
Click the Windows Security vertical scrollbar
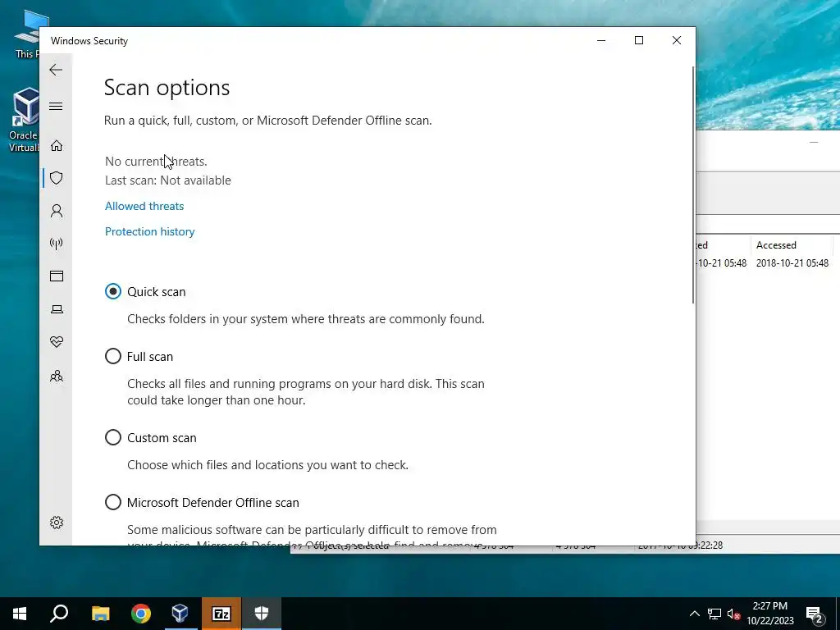(x=693, y=185)
